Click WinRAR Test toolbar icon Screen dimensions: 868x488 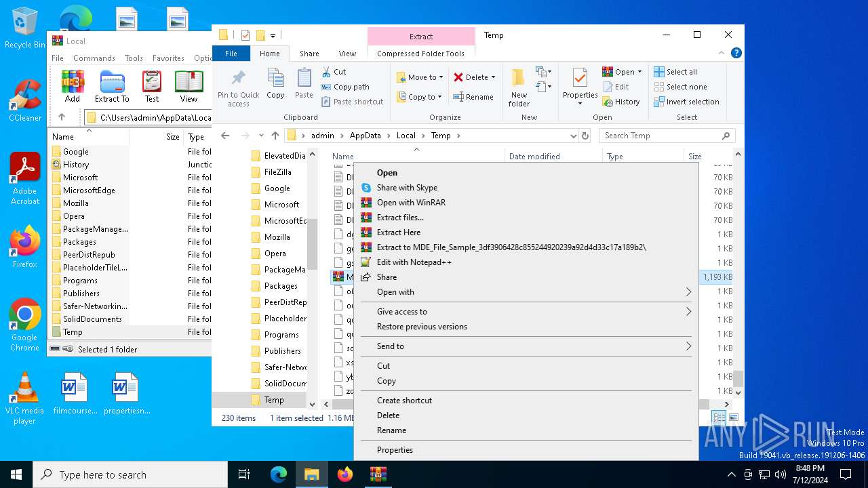(x=152, y=86)
